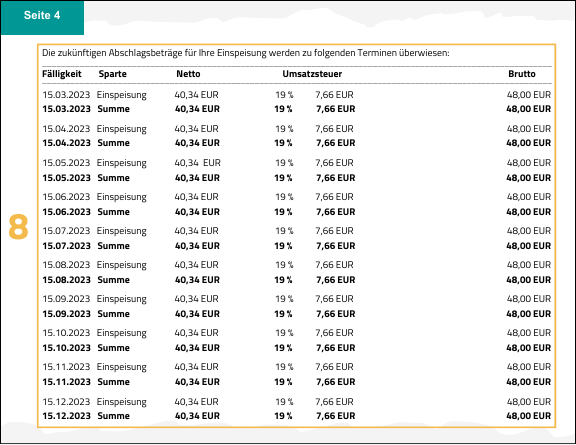This screenshot has height=445, width=576.
Task: Select bold 15.08.2023 Summe tax 7,66 EUR
Action: pyautogui.click(x=335, y=280)
